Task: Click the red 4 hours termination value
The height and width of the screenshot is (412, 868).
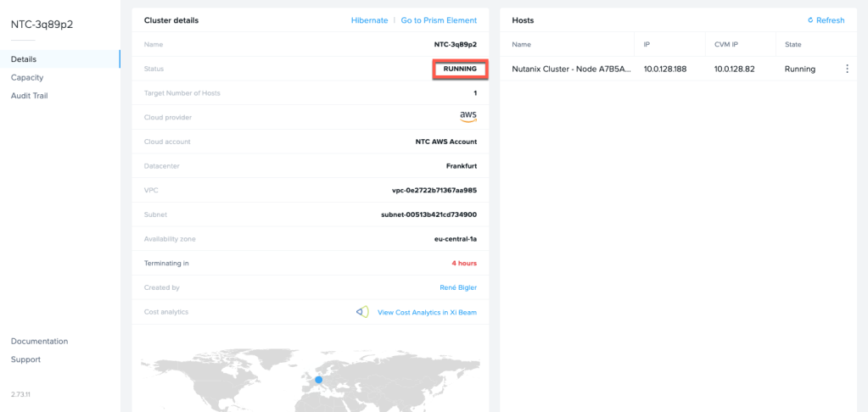Action: (x=464, y=264)
